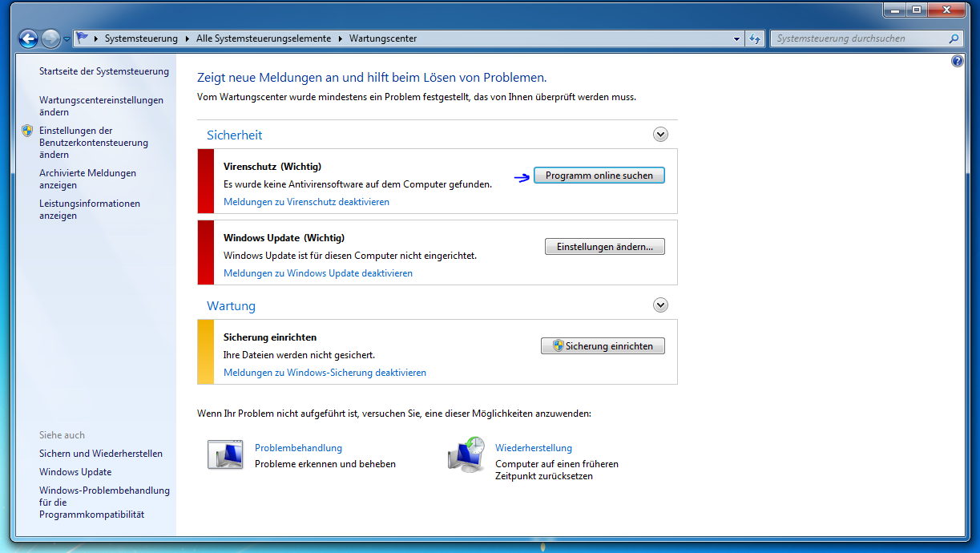
Task: Click Einstellungen ändern button for Windows Update
Action: tap(605, 247)
